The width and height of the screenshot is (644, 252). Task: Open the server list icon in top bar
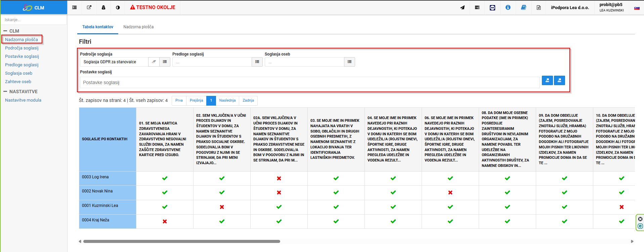click(477, 7)
